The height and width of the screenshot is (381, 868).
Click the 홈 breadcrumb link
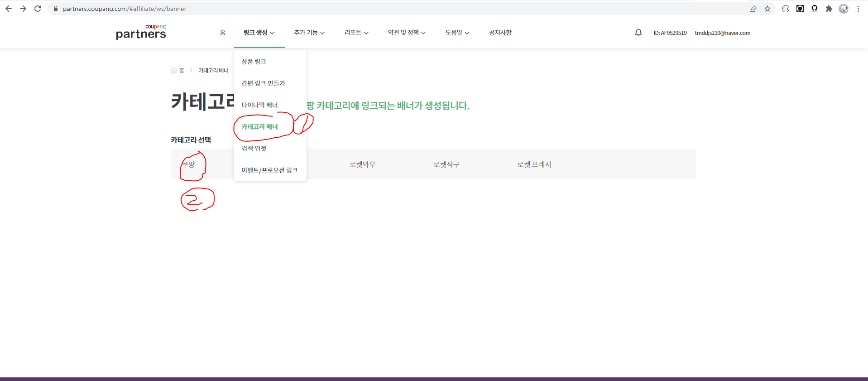coord(182,70)
